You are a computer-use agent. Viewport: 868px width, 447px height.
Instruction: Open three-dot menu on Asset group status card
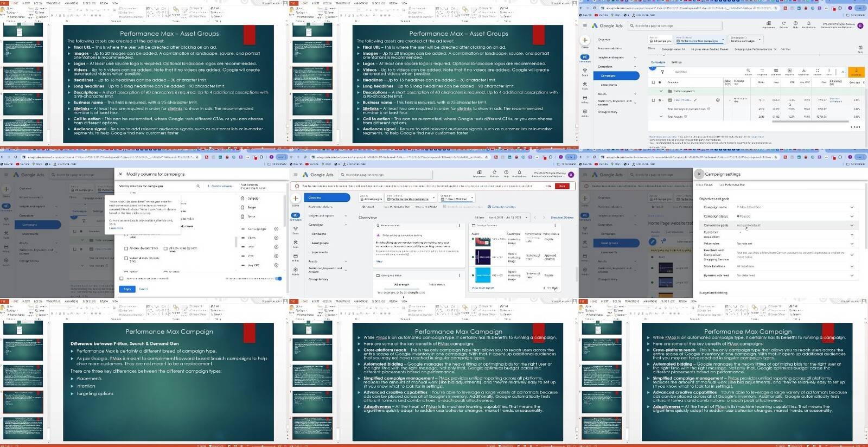[x=459, y=276]
